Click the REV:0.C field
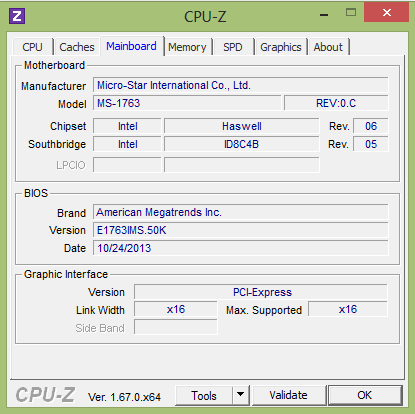Screen dimensions: 415x414 tap(336, 103)
